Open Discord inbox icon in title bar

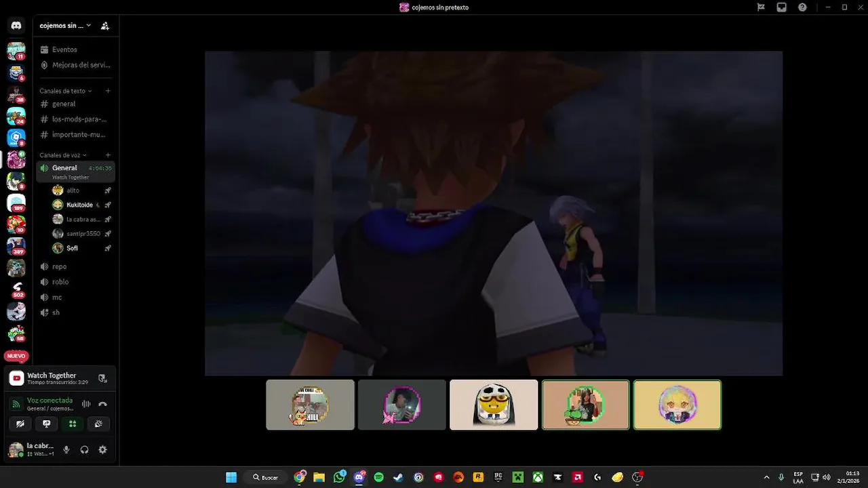(x=782, y=7)
